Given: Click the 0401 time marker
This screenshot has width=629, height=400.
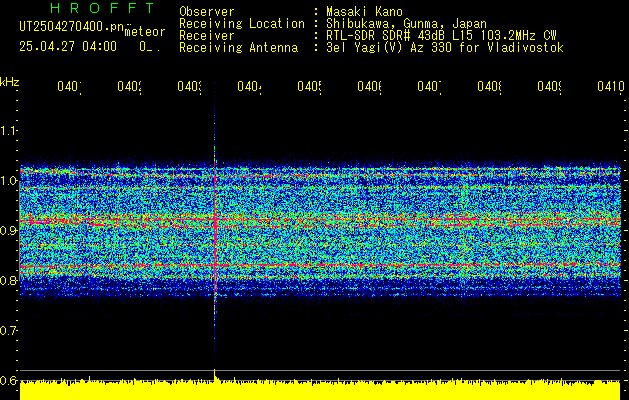Looking at the screenshot, I should coord(69,86).
